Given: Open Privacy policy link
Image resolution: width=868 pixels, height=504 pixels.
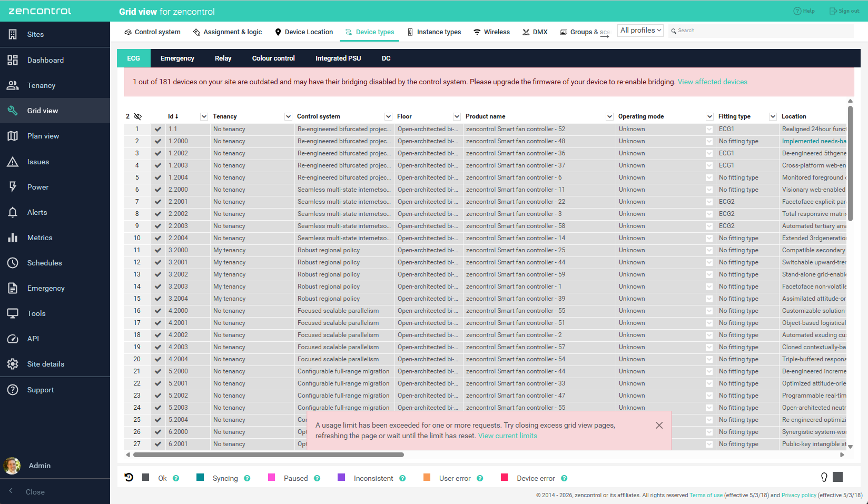Looking at the screenshot, I should [799, 495].
